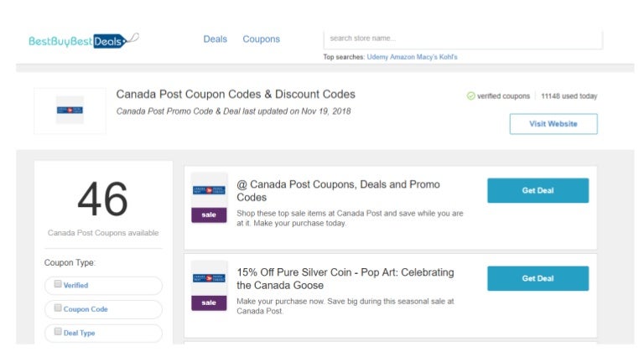Open the Kohl's top search link
Image resolution: width=644 pixels, height=362 pixels.
click(448, 57)
